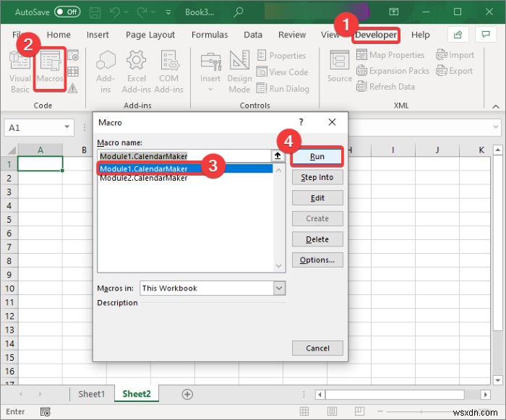Select Module1.CalendarMaker in the macro list

186,169
